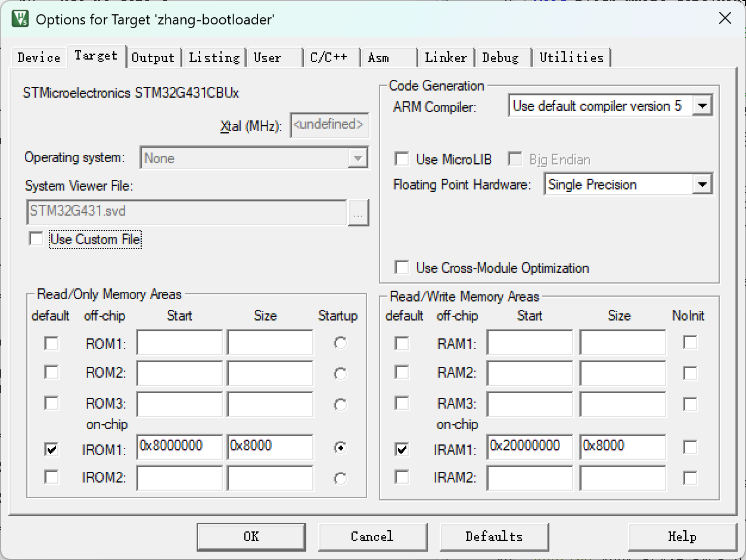Uncheck the IROM1 default checkbox

pyautogui.click(x=52, y=449)
